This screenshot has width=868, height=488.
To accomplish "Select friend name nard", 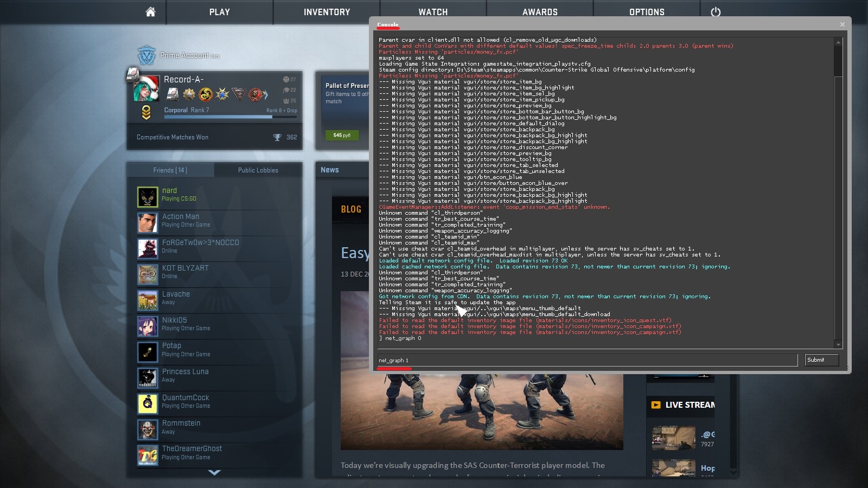I will (169, 190).
